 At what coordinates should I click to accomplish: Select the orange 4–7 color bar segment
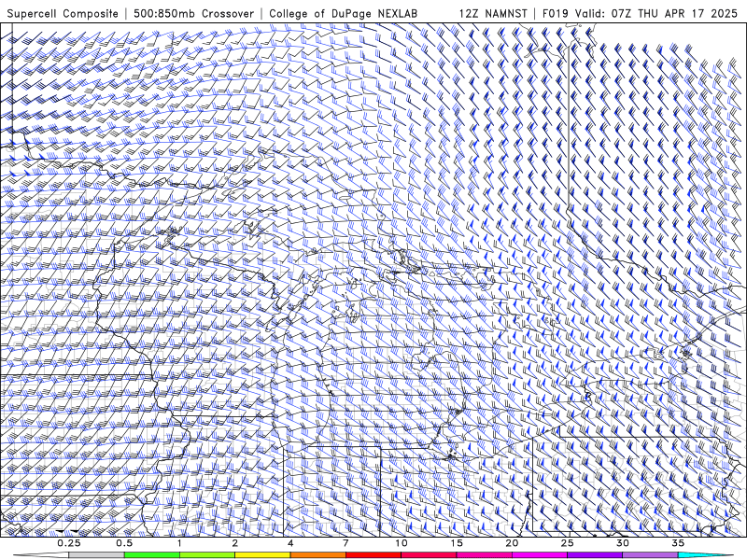tap(317, 555)
